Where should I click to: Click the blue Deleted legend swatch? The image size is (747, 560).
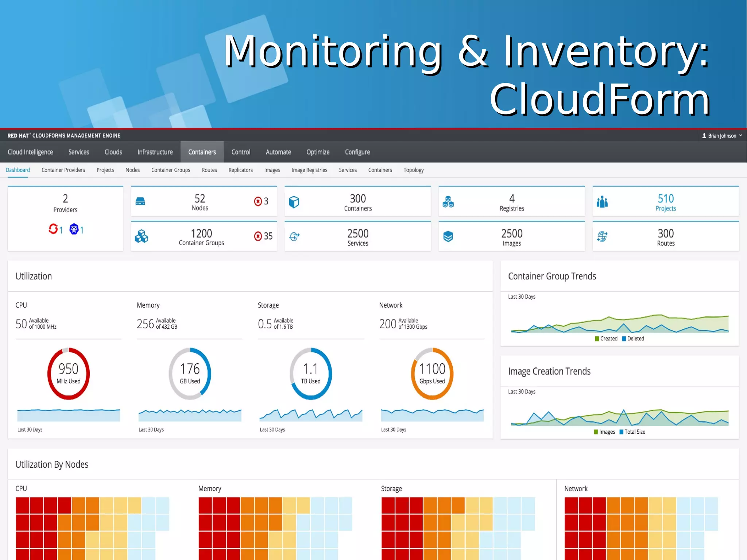coord(624,339)
